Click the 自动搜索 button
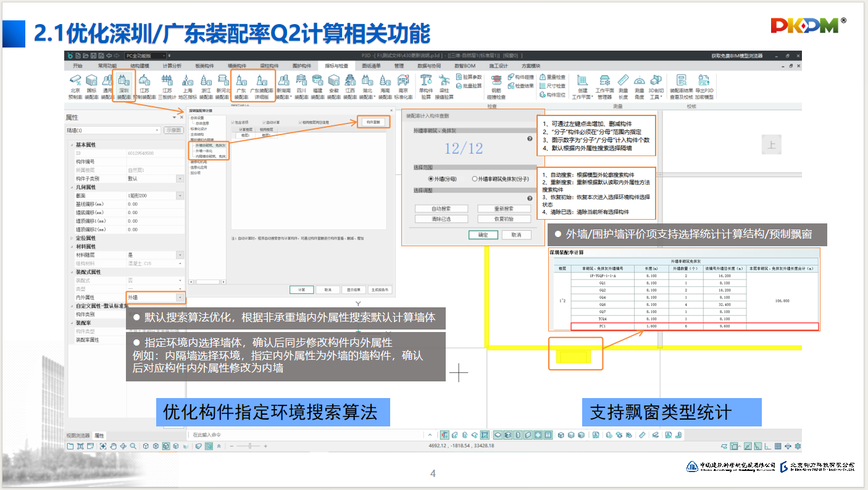This screenshot has height=490, width=868. coord(441,209)
